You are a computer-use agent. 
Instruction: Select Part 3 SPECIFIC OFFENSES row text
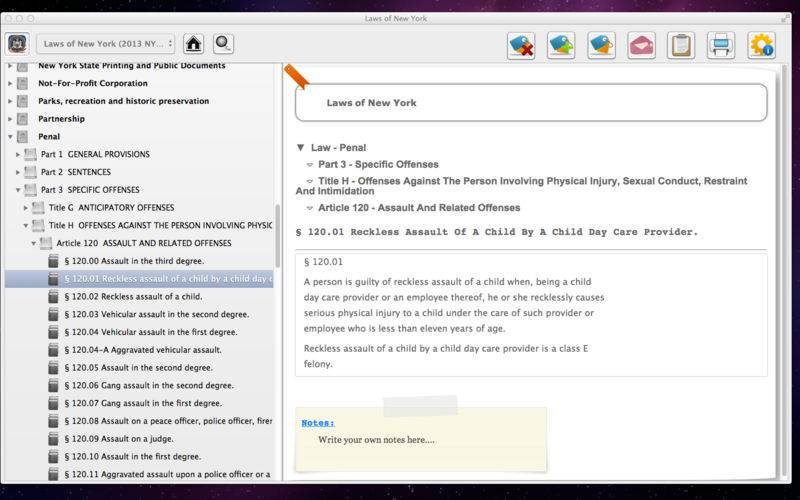(90, 190)
